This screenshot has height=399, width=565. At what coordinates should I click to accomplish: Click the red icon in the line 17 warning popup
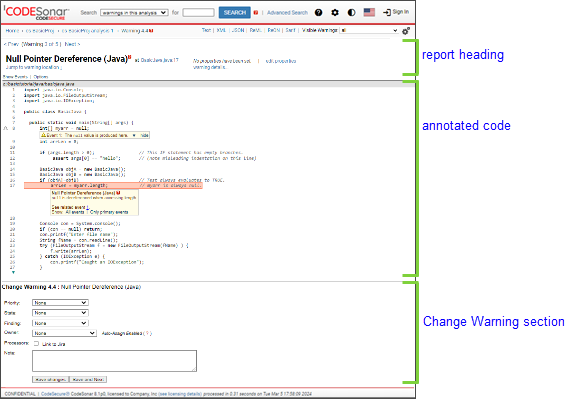tap(118, 193)
